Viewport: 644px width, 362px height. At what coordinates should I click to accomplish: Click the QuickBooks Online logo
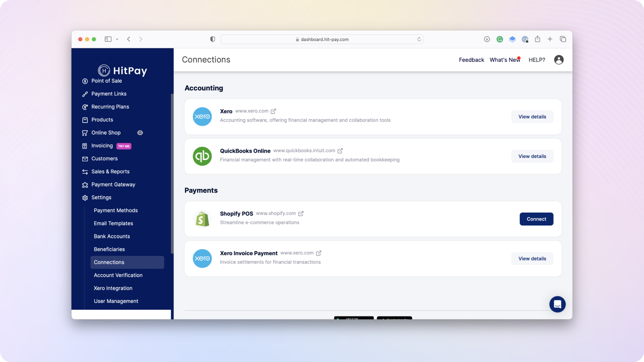[x=202, y=156]
